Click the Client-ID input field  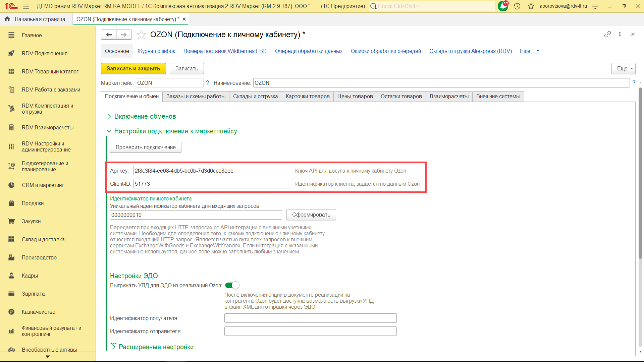click(213, 184)
